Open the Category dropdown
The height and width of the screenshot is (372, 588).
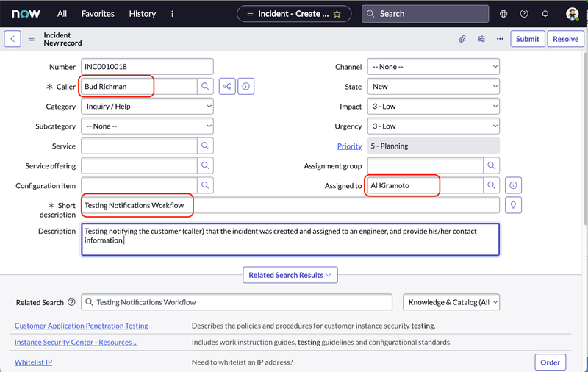coord(147,107)
